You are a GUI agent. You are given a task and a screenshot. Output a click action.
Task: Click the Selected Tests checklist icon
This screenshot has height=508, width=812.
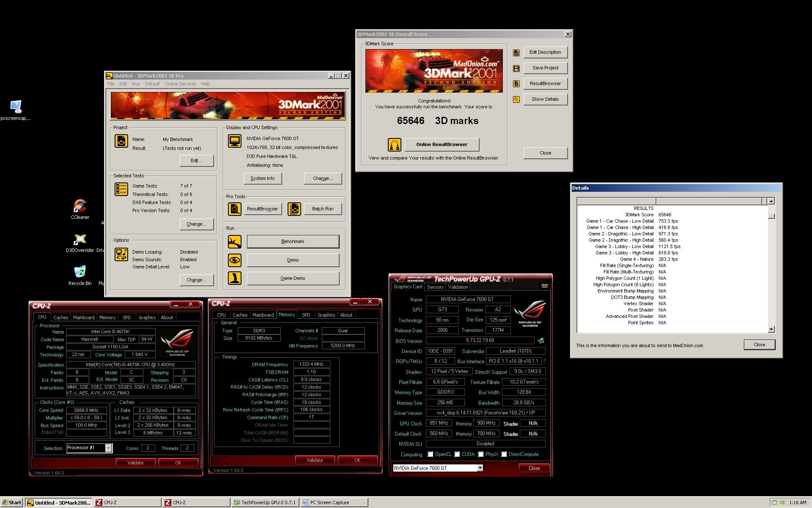(x=121, y=189)
